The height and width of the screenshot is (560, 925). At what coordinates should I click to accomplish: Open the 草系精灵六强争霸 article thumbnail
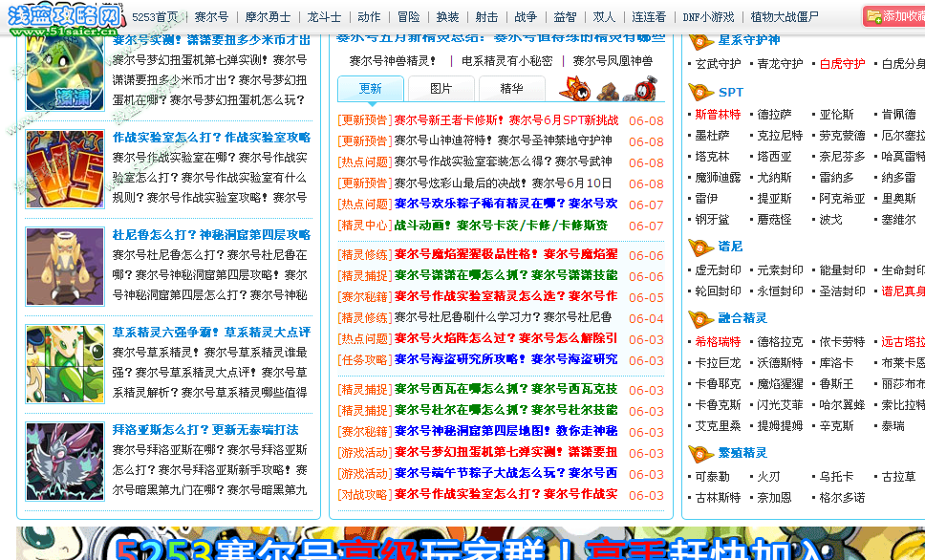pyautogui.click(x=65, y=364)
